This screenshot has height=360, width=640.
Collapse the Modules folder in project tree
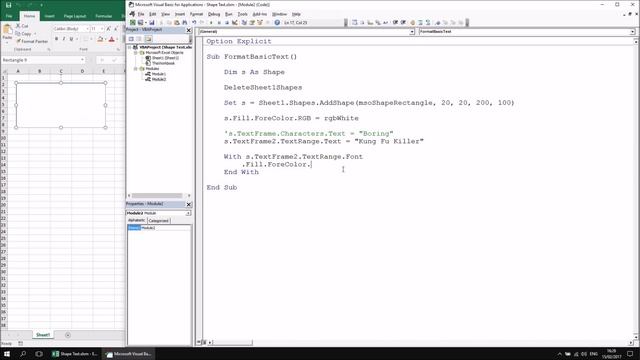[x=136, y=69]
